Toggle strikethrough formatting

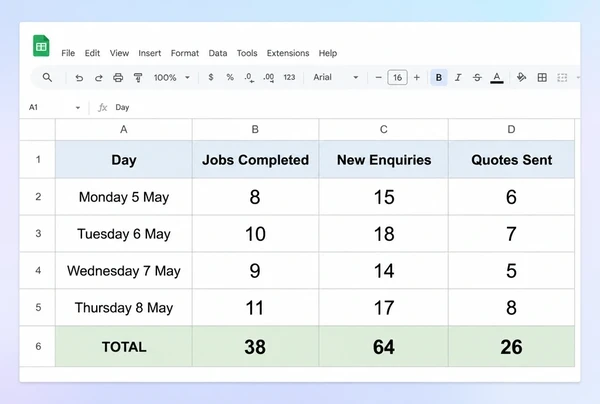[477, 78]
